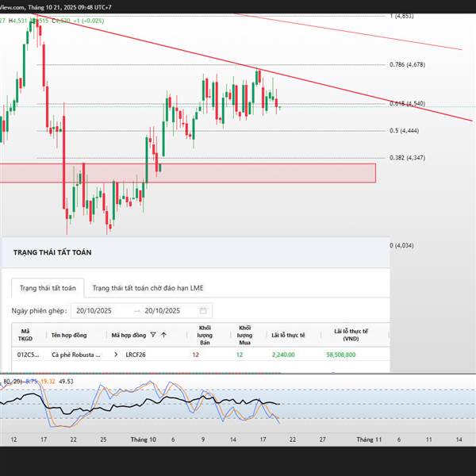
Task: Select sell volume 12 in Khối lượng Bán column
Action: [195, 355]
